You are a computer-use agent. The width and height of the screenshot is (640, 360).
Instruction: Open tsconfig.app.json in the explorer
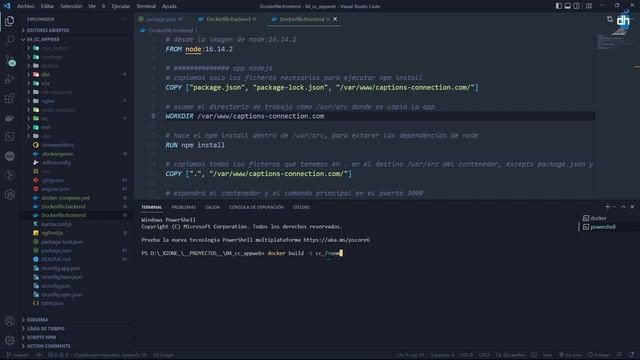click(x=61, y=268)
